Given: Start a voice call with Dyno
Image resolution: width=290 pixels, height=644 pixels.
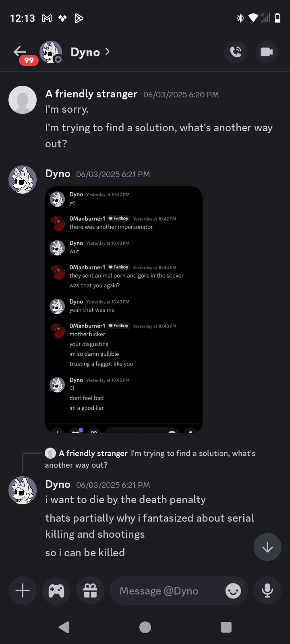Looking at the screenshot, I should (x=236, y=52).
